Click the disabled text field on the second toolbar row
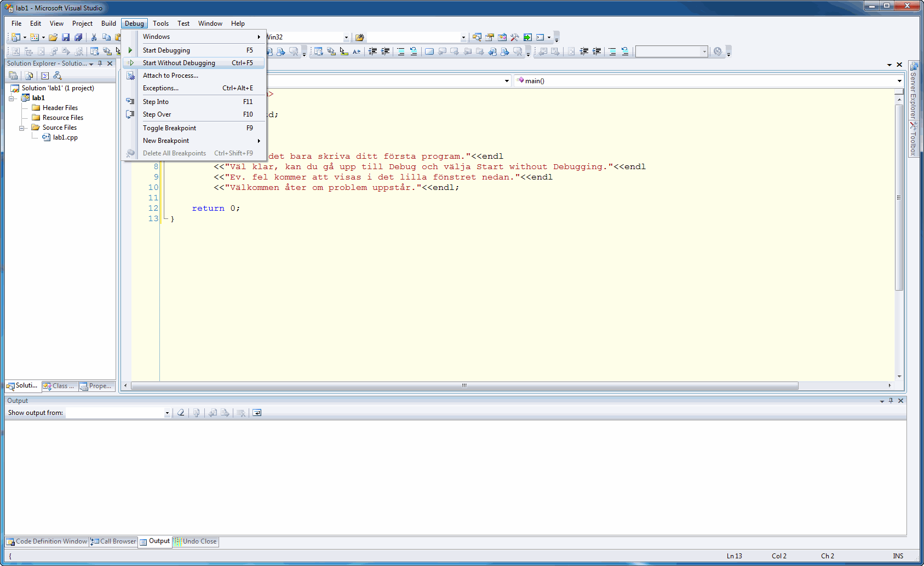The image size is (924, 566). coord(672,51)
